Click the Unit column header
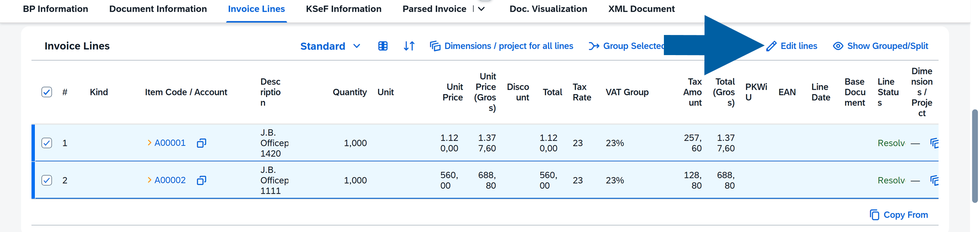The height and width of the screenshot is (232, 980). 386,92
